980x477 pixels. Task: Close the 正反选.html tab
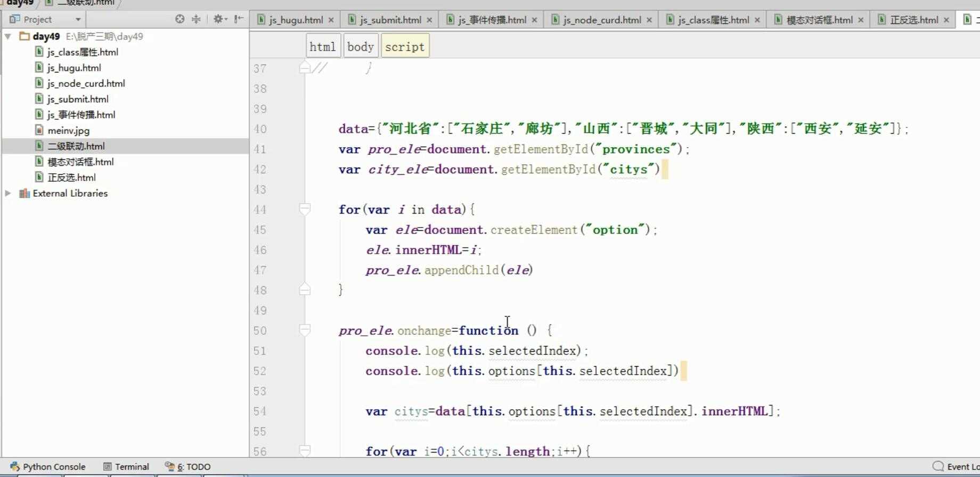coord(946,20)
